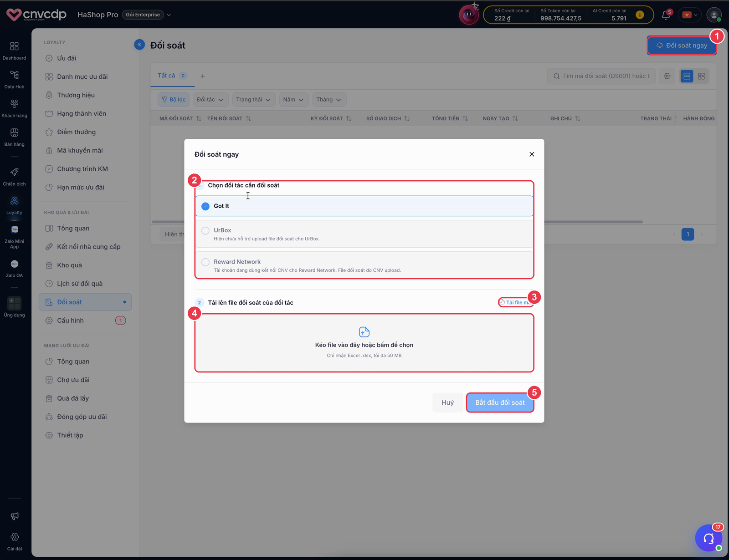The width and height of the screenshot is (729, 560).
Task: Open the Tháng filter dropdown
Action: (x=329, y=100)
